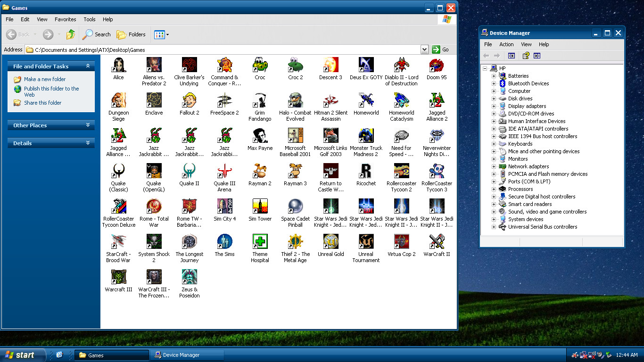This screenshot has width=644, height=362.
Task: Click the Virtua Cop 2 icon
Action: [401, 242]
